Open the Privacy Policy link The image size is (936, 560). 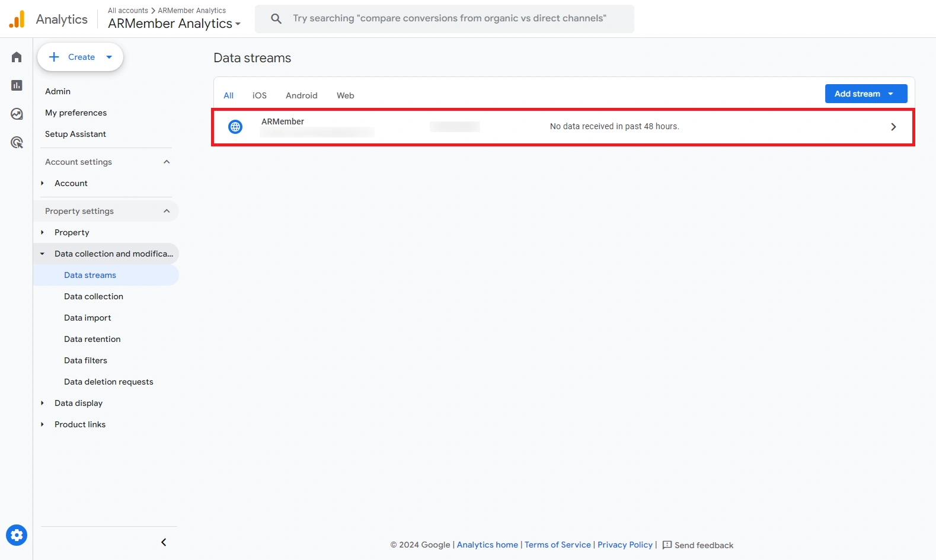(625, 545)
